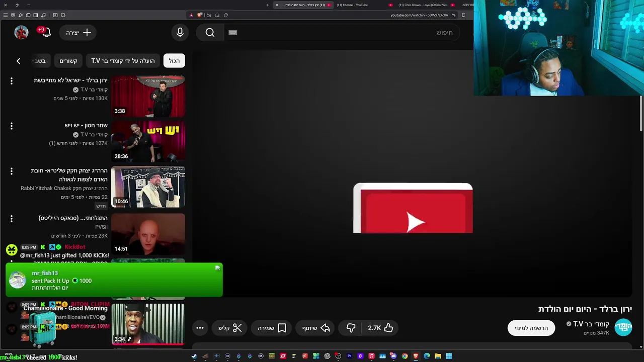Open a new browser tab with plus
Image resolution: width=644 pixels, height=362 pixels.
[x=268, y=5]
